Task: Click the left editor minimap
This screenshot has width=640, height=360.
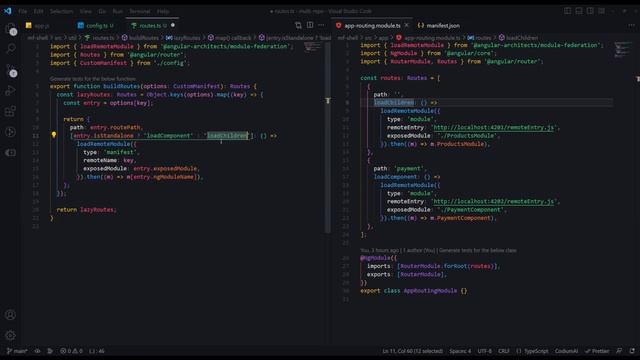Action: click(313, 47)
